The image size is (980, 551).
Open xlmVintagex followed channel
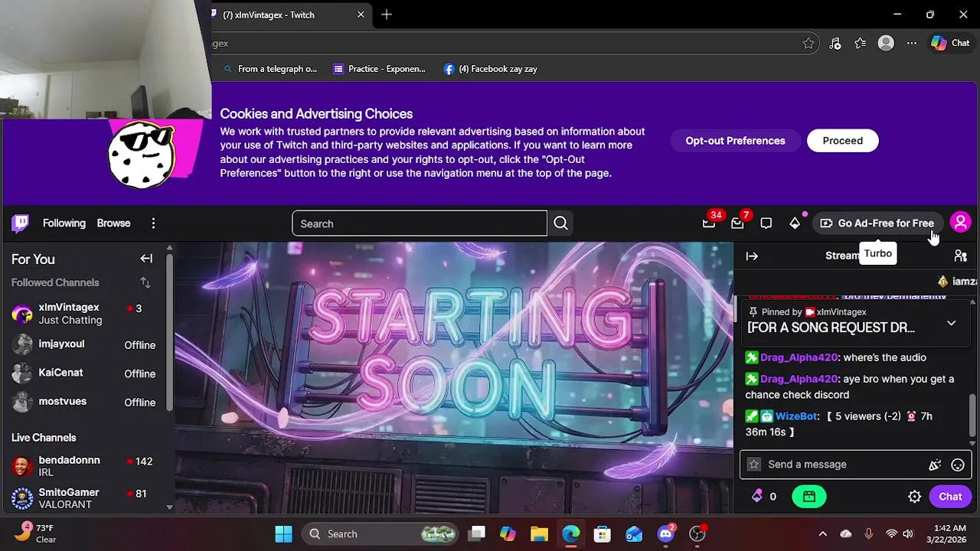pos(84,314)
